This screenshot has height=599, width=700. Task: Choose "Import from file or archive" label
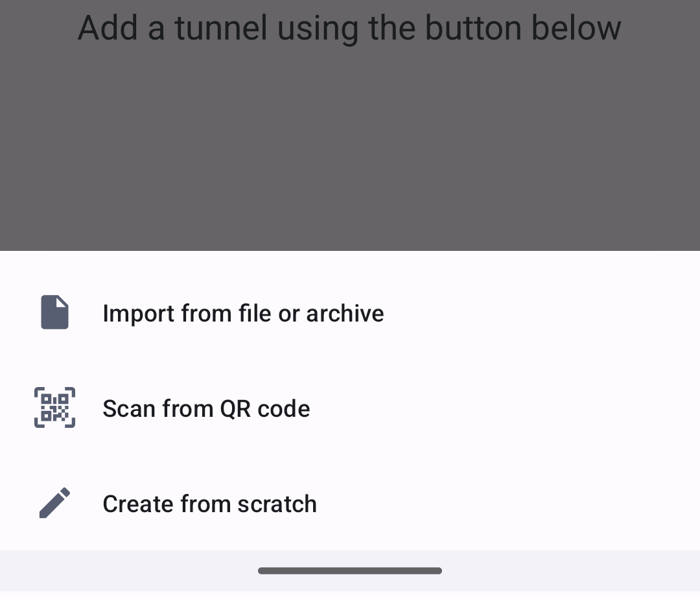[243, 313]
